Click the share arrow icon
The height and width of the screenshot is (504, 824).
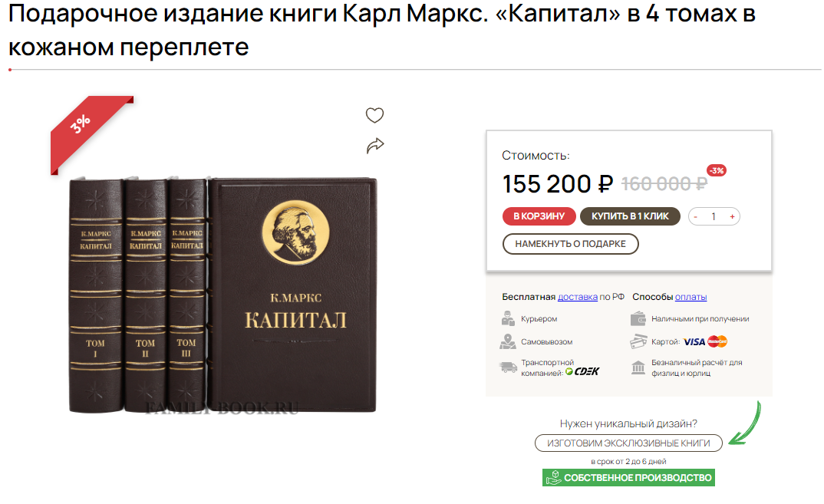click(375, 146)
